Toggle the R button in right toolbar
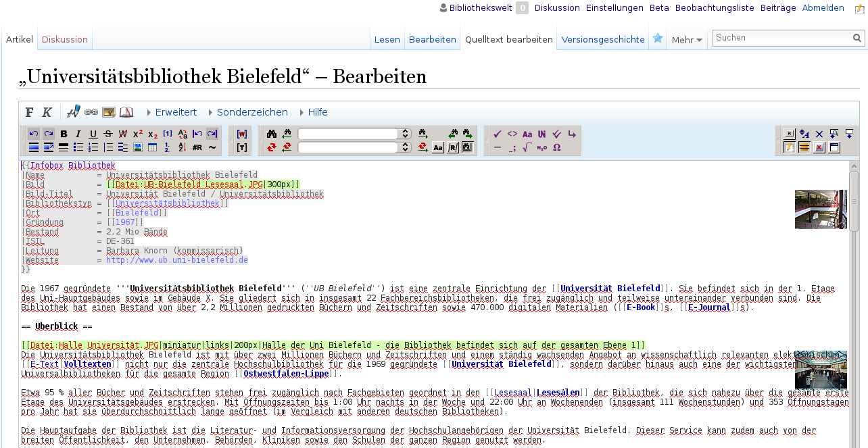Viewport: 868px width, 448px height. [x=790, y=134]
